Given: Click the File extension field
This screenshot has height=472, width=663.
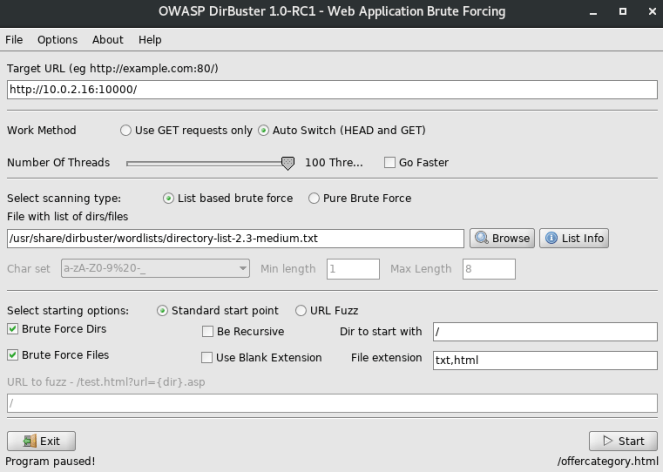Looking at the screenshot, I should (545, 360).
